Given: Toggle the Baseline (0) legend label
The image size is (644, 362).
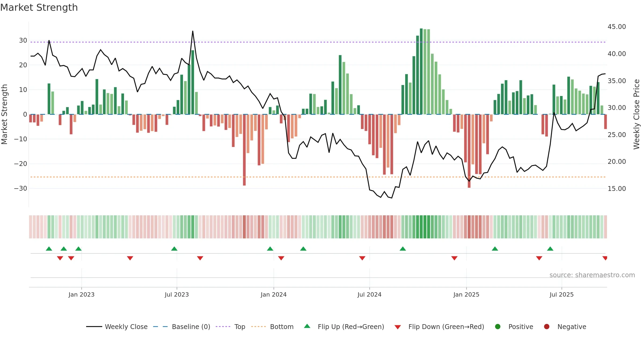Looking at the screenshot, I should (191, 327).
